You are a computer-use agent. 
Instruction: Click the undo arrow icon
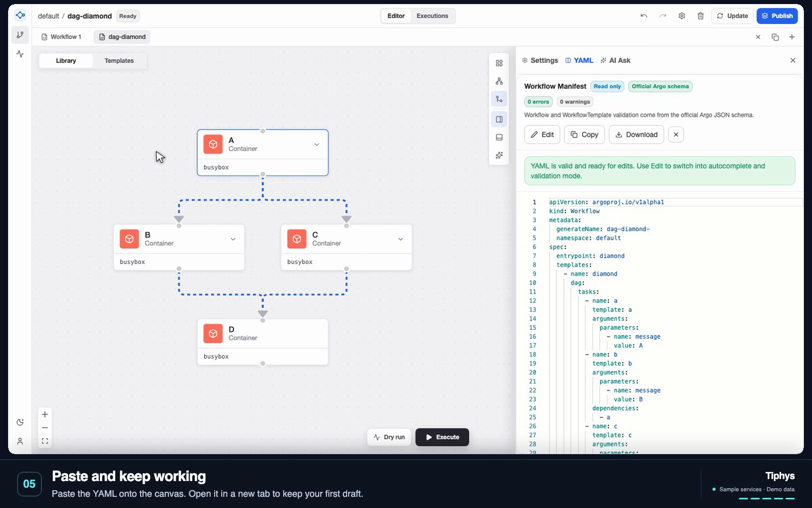pos(644,16)
